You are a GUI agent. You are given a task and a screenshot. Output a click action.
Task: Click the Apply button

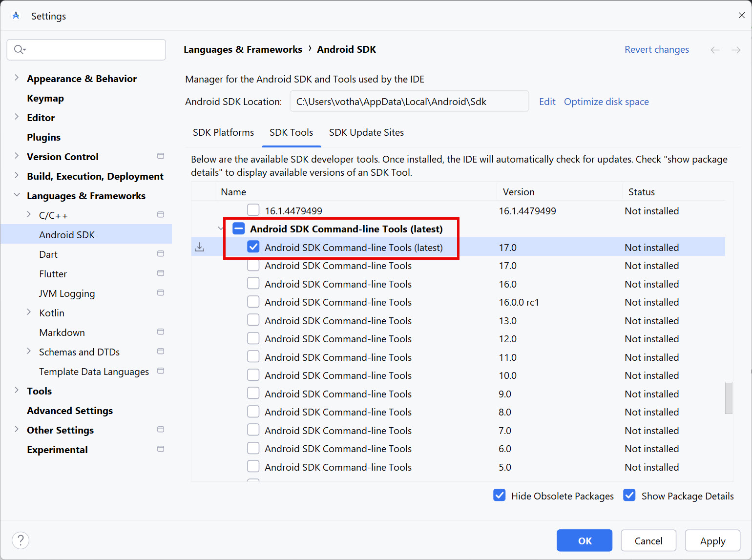click(x=713, y=540)
